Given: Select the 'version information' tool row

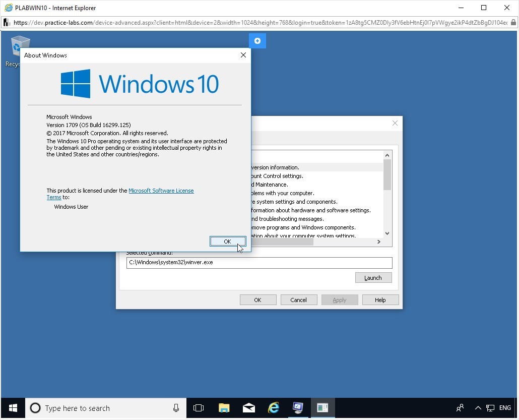Looking at the screenshot, I should (x=317, y=167).
